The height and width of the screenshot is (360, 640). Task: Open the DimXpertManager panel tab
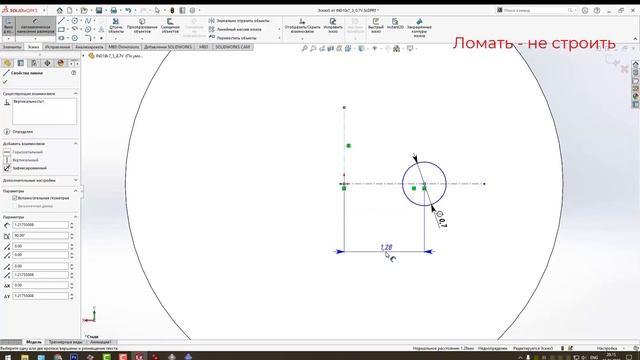(x=47, y=63)
